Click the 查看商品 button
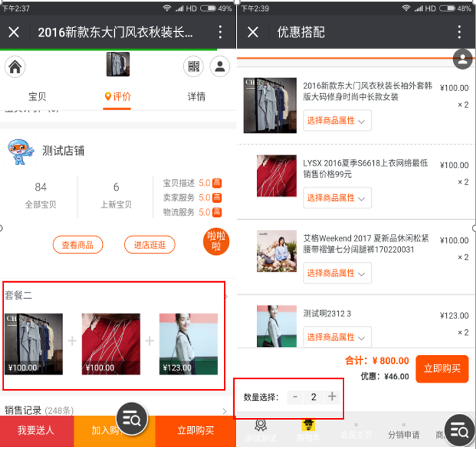The height and width of the screenshot is (449, 476). coord(77,245)
